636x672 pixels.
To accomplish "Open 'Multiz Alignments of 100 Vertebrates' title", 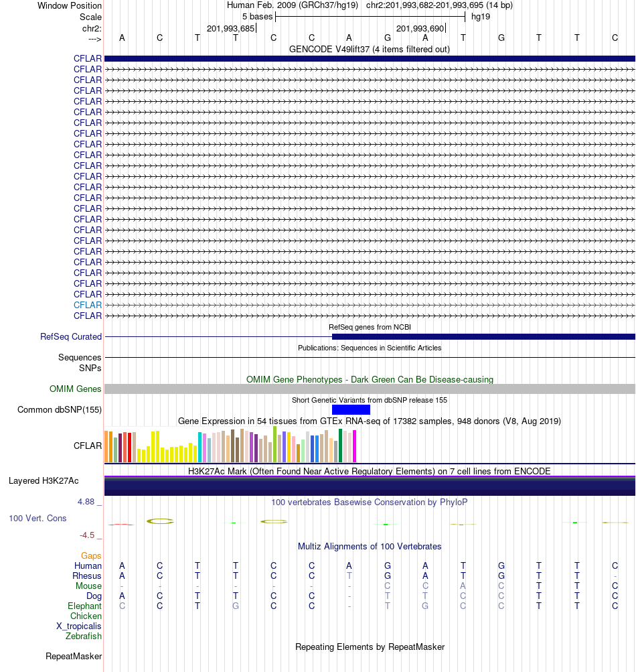I will pyautogui.click(x=369, y=547).
